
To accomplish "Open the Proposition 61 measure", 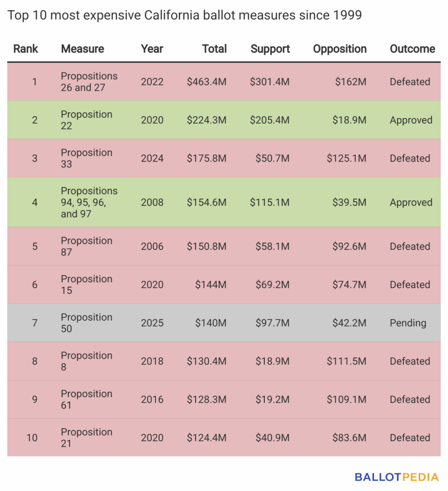I will pyautogui.click(x=86, y=400).
